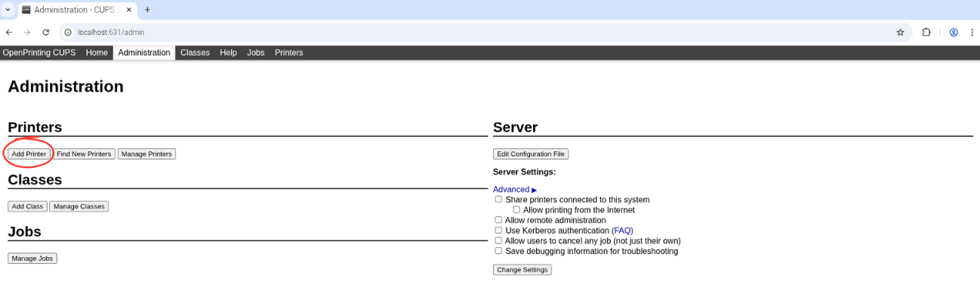Click the Manage Printers button
The image size is (980, 291).
146,154
